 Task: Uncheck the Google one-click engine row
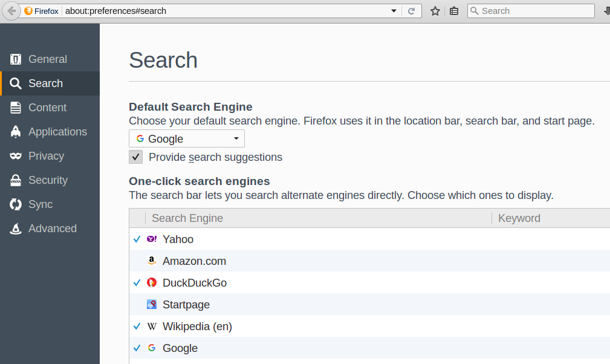pyautogui.click(x=137, y=348)
